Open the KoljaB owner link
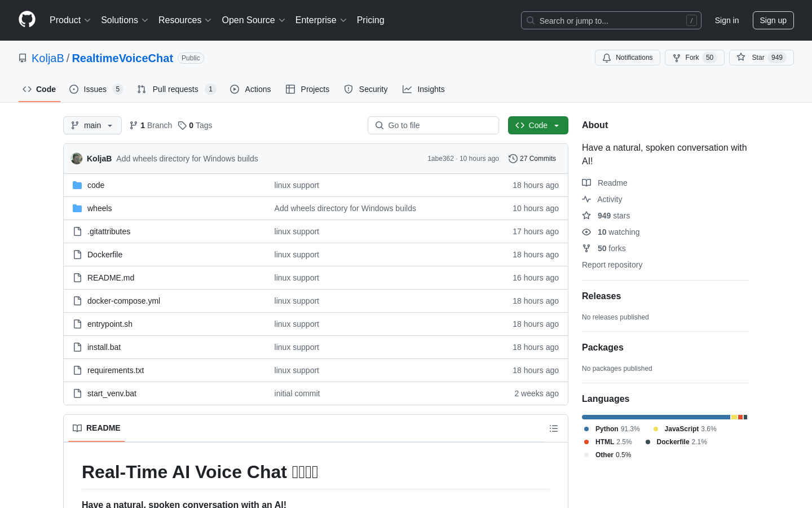The width and height of the screenshot is (812, 508). (x=48, y=58)
